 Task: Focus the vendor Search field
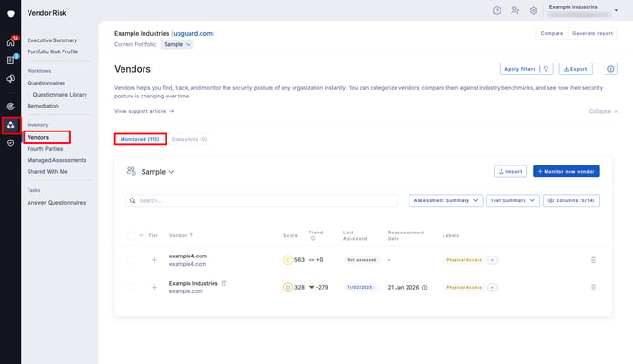(261, 200)
